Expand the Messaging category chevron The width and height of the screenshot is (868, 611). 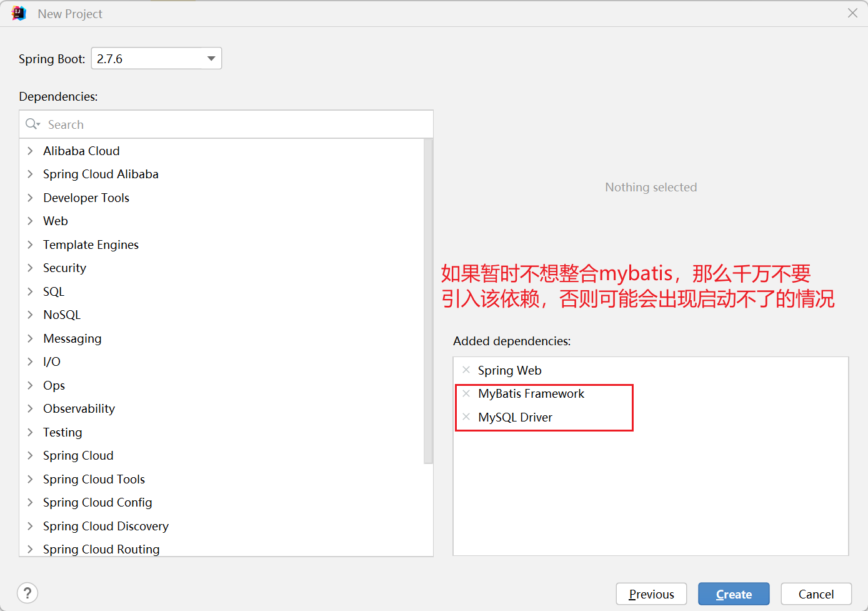[x=30, y=338]
